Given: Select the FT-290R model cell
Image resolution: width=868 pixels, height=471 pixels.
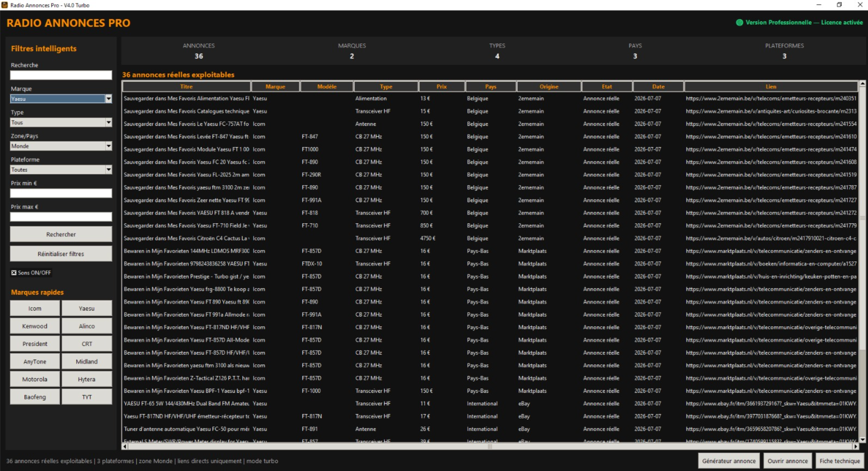Looking at the screenshot, I should point(311,175).
